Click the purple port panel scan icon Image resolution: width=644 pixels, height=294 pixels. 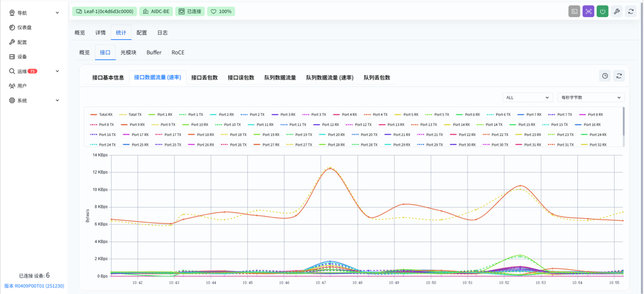[588, 12]
